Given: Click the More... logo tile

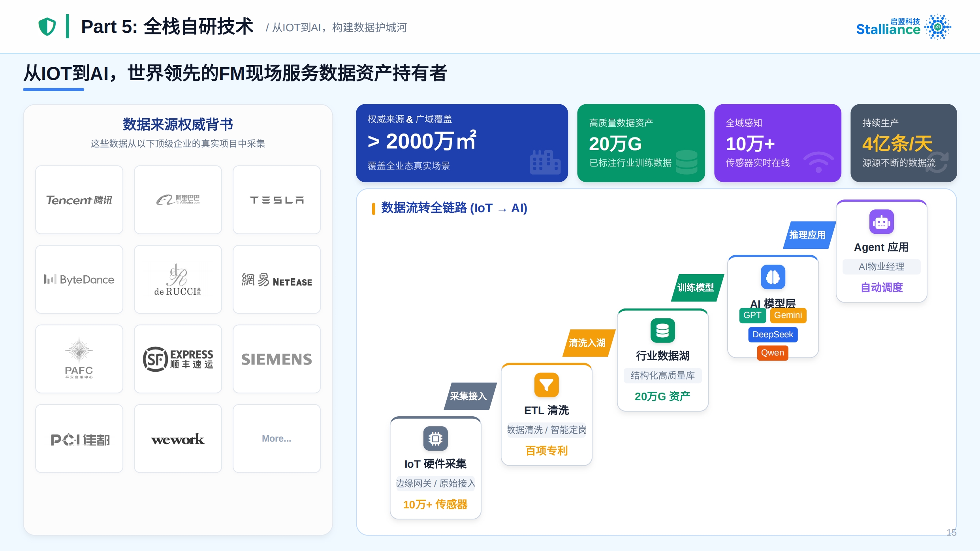Looking at the screenshot, I should pos(277,438).
